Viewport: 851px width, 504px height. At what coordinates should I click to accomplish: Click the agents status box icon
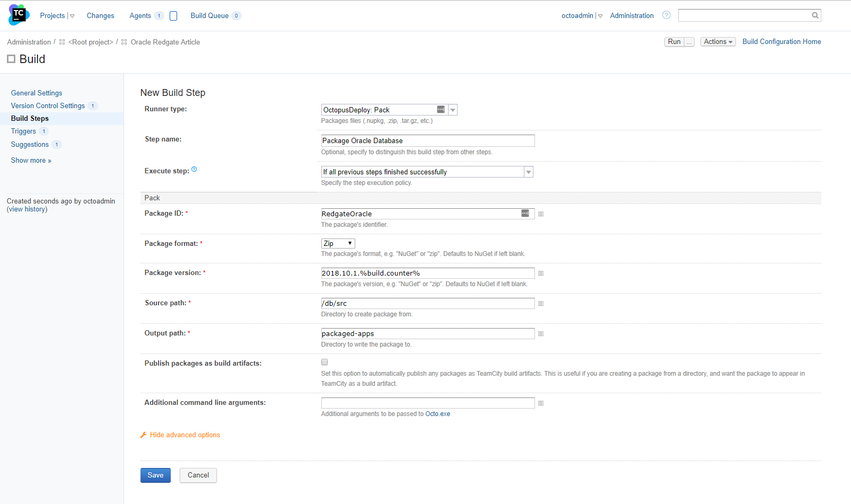point(173,16)
